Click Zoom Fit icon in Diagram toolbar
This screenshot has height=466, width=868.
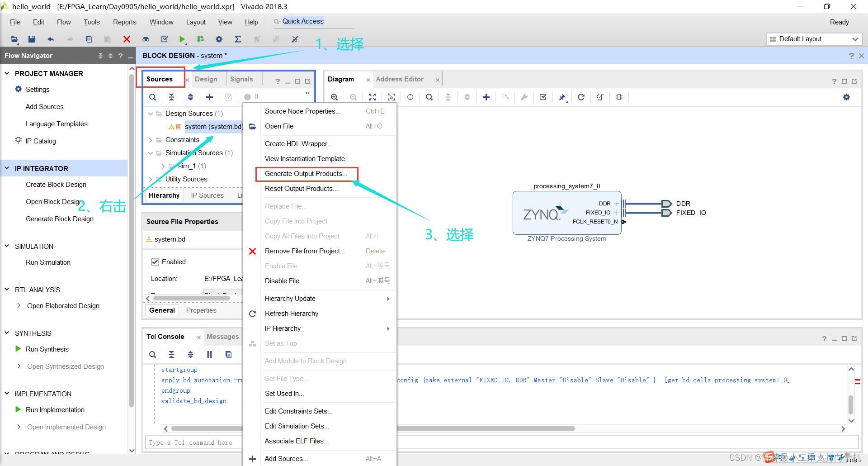pos(372,97)
